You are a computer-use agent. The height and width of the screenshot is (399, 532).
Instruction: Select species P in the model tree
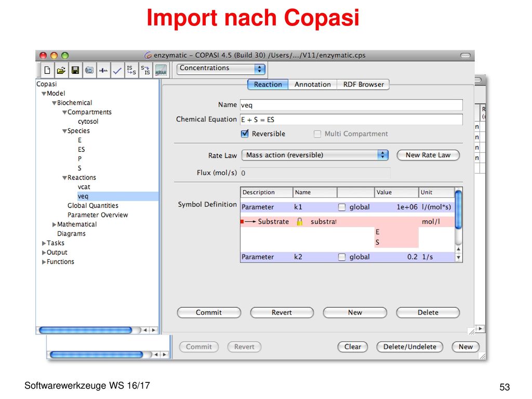pos(79,159)
